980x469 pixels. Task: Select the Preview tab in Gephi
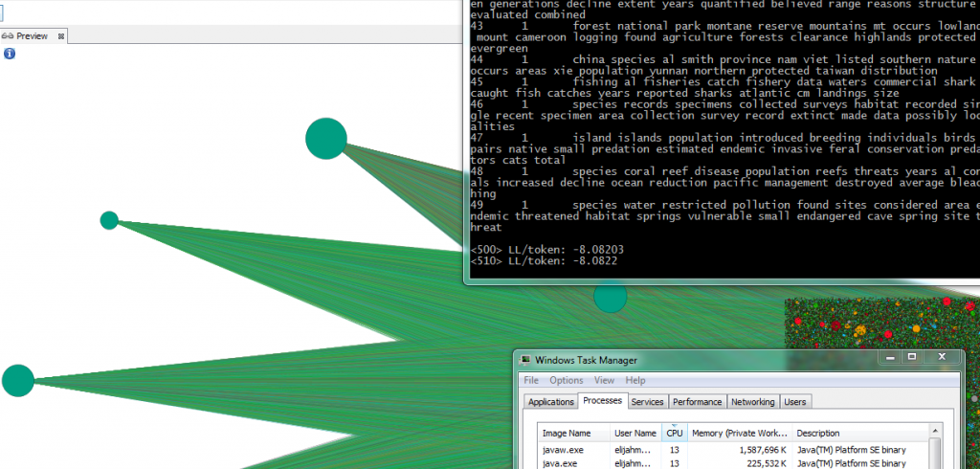pos(33,36)
